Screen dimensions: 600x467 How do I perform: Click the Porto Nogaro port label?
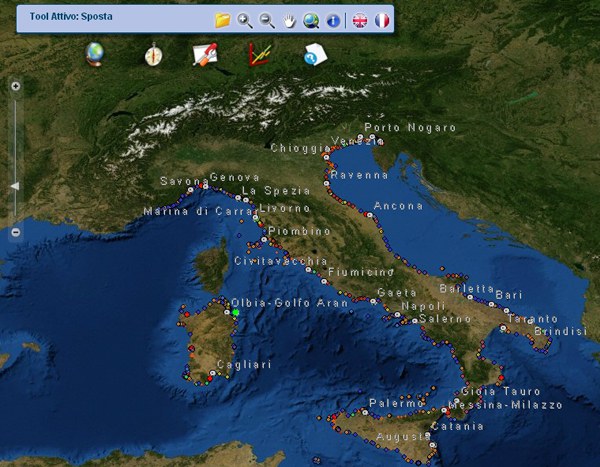click(410, 127)
